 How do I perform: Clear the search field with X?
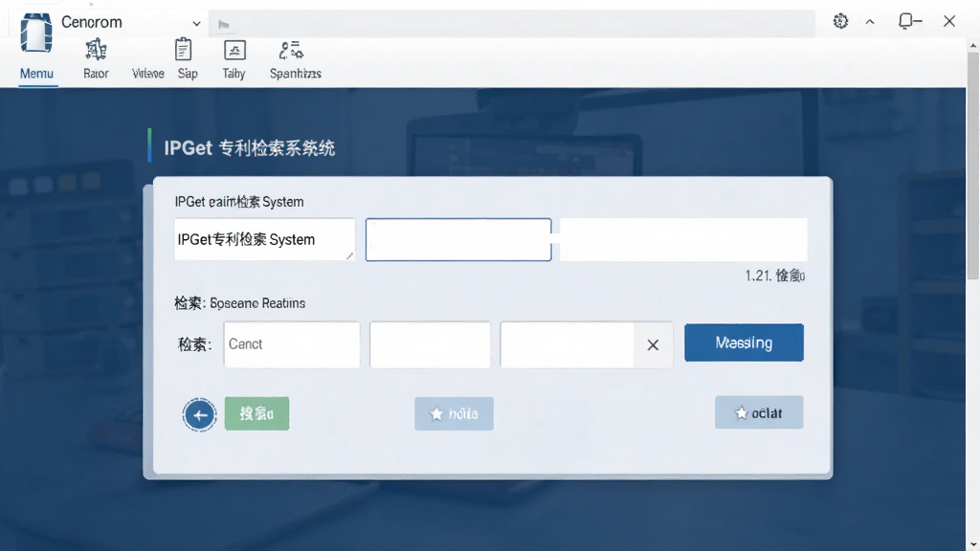pos(653,344)
